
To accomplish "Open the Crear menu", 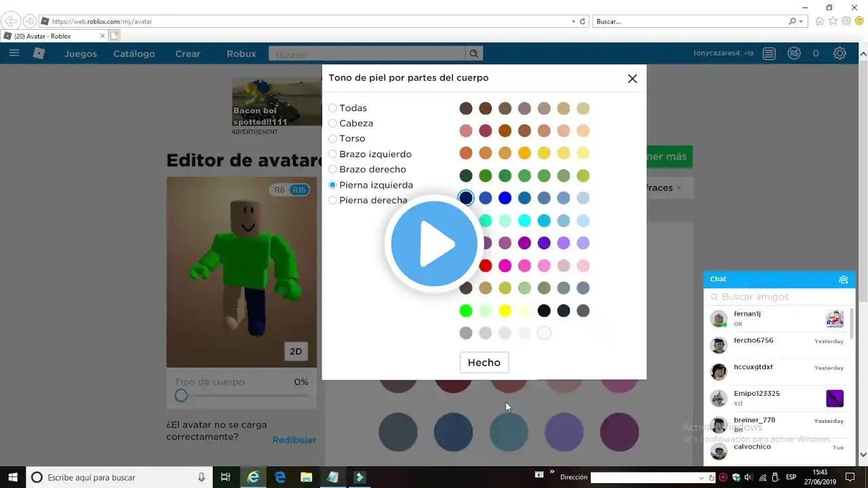I will click(x=188, y=54).
